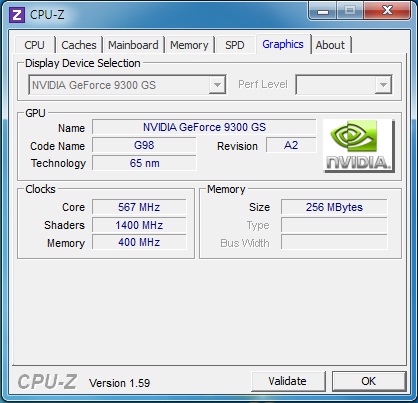Minimize the CPU-Z window
Image resolution: width=418 pixels, height=403 pixels.
[x=323, y=11]
